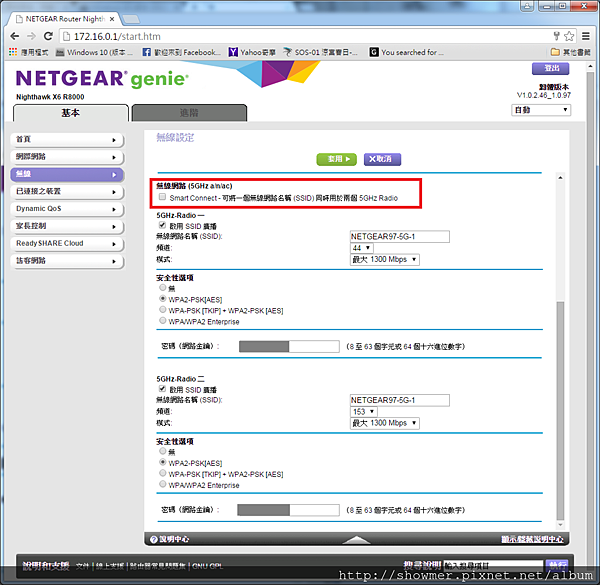600x585 pixels.
Task: Toggle SSID broadcast for 5GHz Radio two
Action: (162, 389)
